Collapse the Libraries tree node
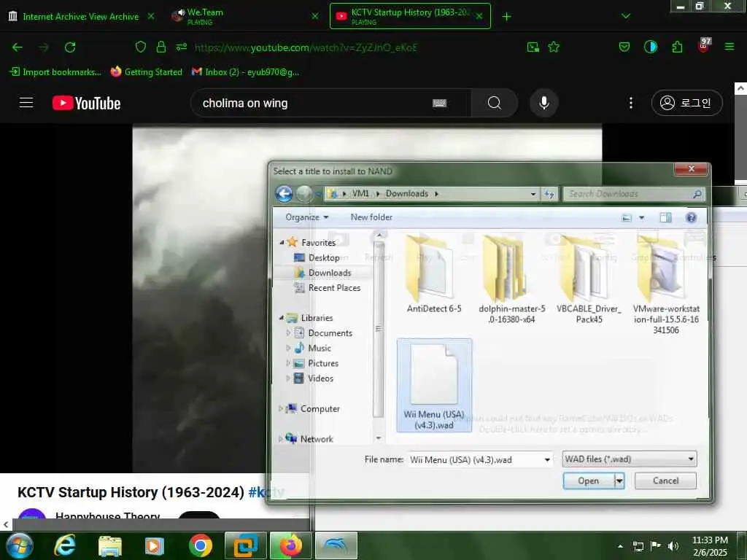 coord(281,318)
